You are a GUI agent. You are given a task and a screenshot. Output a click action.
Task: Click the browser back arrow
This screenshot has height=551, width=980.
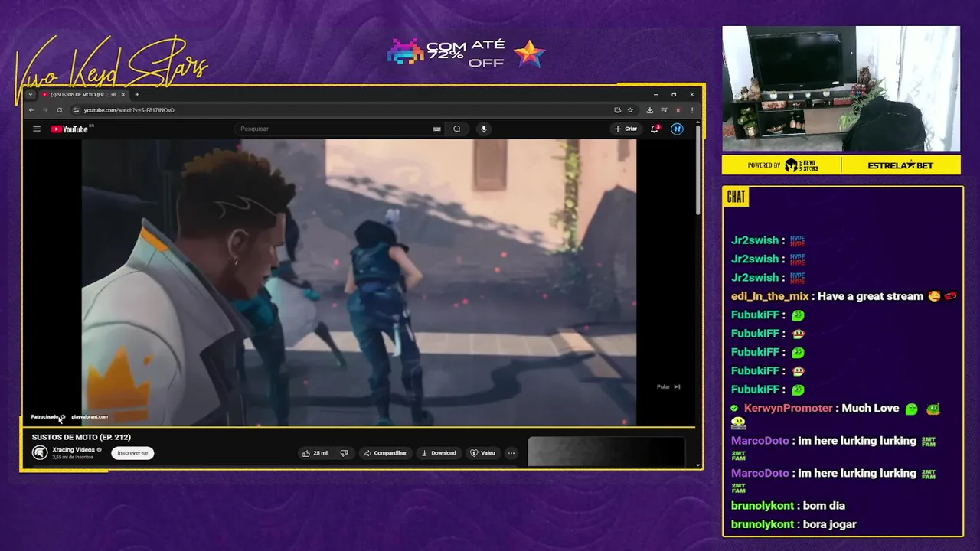[x=31, y=110]
